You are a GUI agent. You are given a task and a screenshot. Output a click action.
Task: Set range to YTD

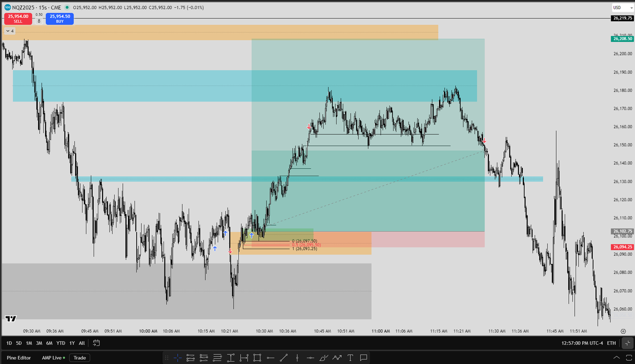(x=61, y=343)
